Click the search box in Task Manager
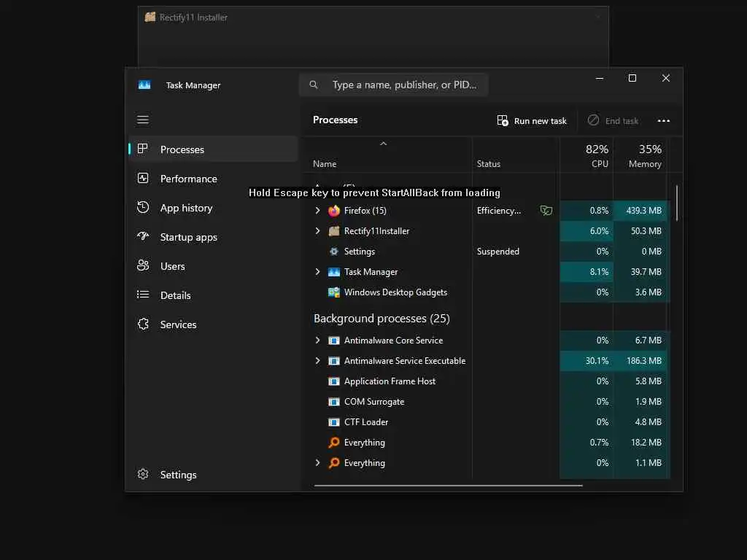This screenshot has width=747, height=560. 393,85
